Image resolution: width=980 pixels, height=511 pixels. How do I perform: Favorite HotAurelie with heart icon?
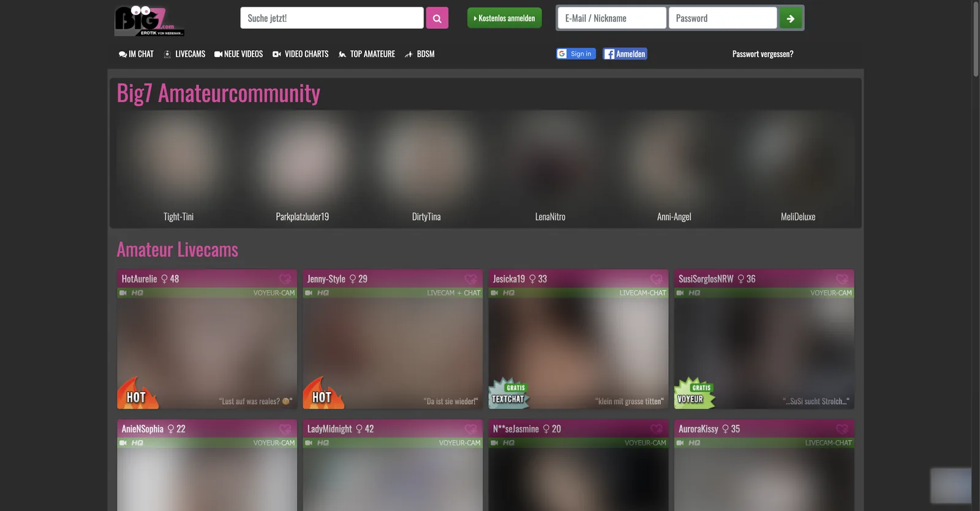(285, 279)
